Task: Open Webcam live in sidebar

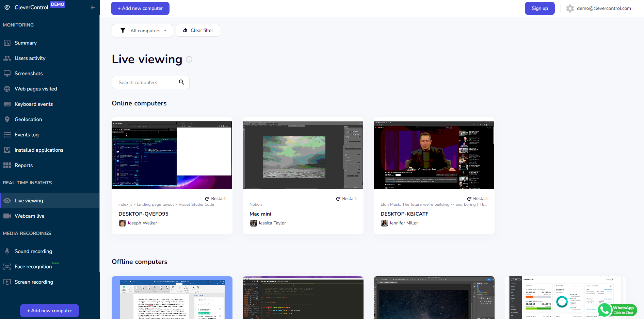Action: pos(29,216)
